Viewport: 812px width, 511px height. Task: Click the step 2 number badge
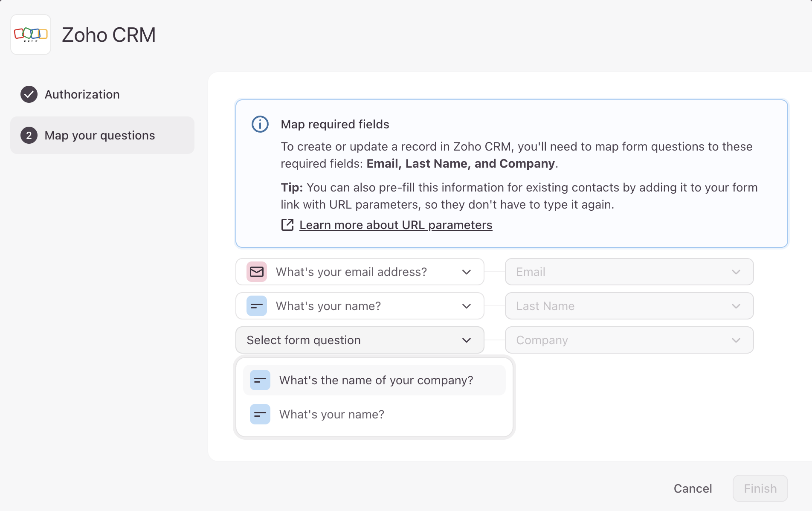(29, 135)
